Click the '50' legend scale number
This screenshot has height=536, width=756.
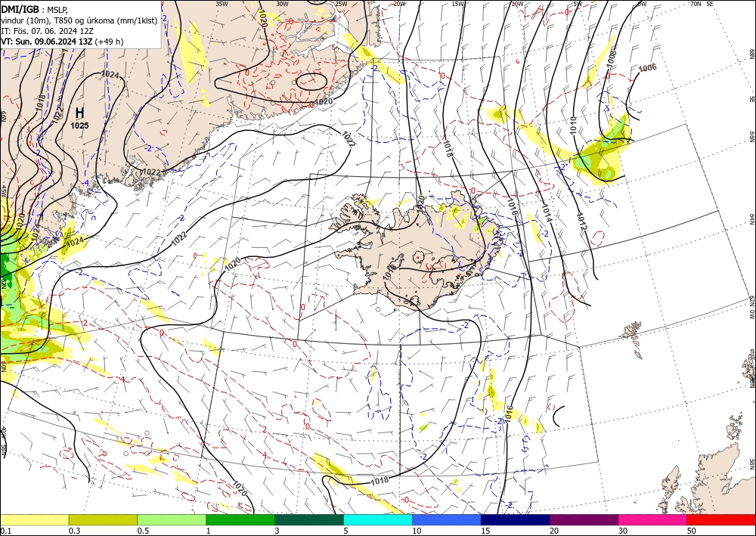click(692, 531)
